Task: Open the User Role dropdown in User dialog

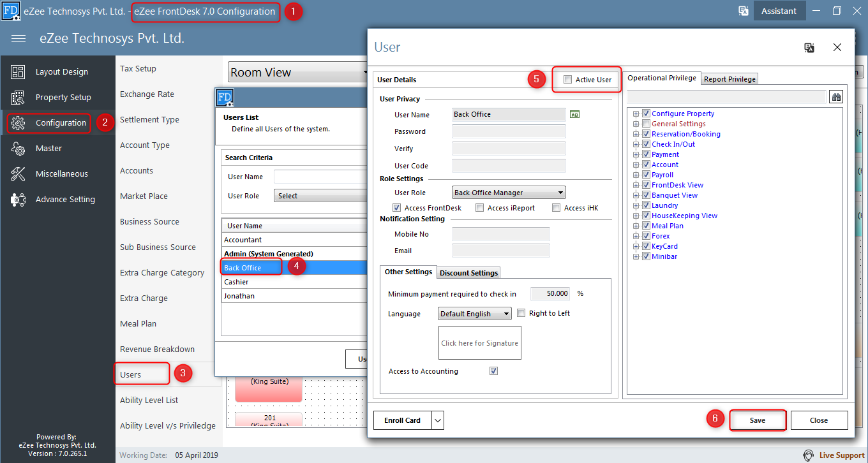Action: [x=509, y=193]
